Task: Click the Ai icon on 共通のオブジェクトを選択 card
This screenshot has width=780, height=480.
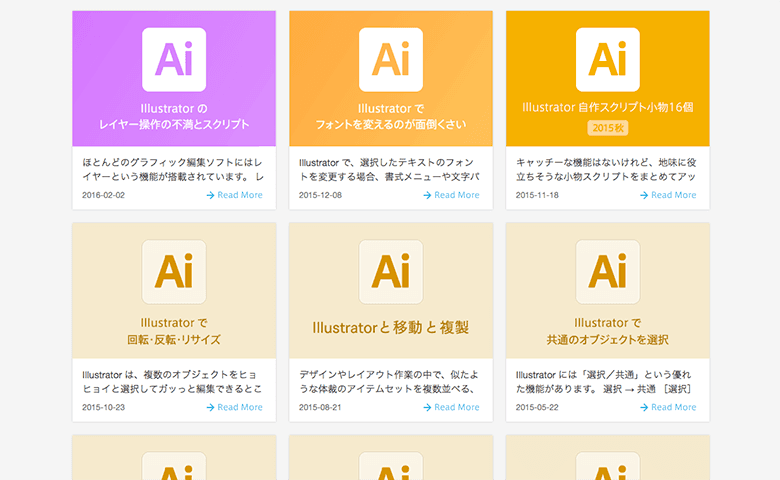Action: coord(608,272)
